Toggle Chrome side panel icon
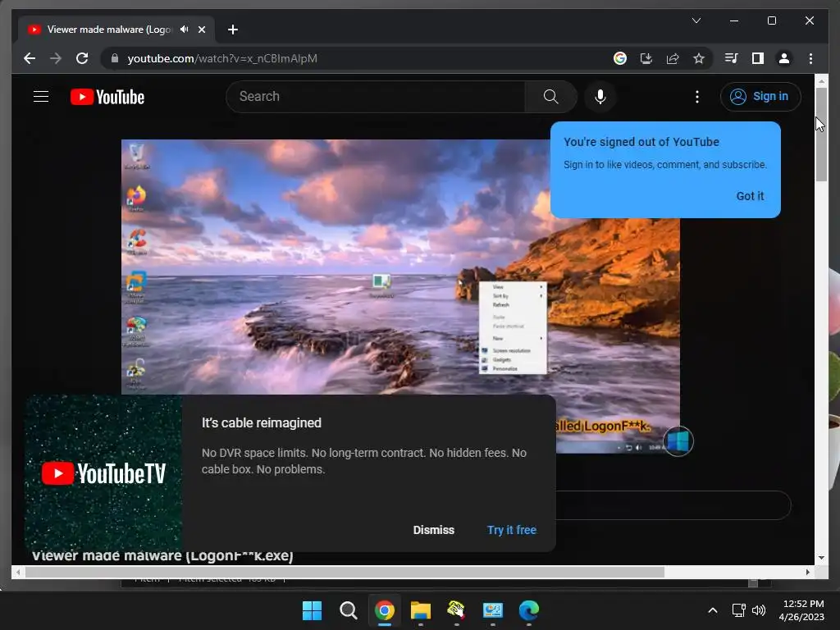Screen dimensions: 840x630 tap(757, 58)
